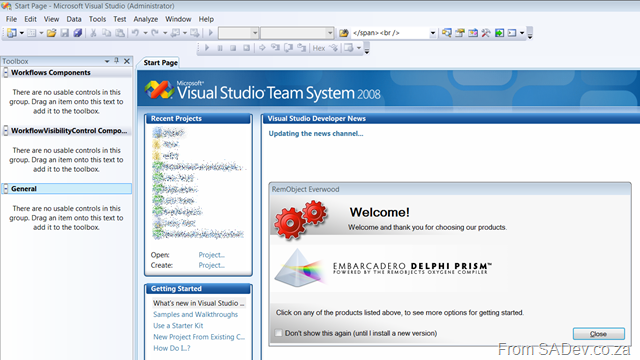The height and width of the screenshot is (360, 640).
Task: Open Toolbox window position dropdown arrow
Action: point(107,61)
